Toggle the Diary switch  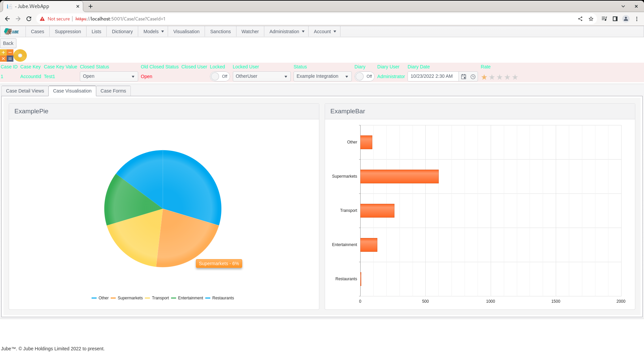(364, 76)
